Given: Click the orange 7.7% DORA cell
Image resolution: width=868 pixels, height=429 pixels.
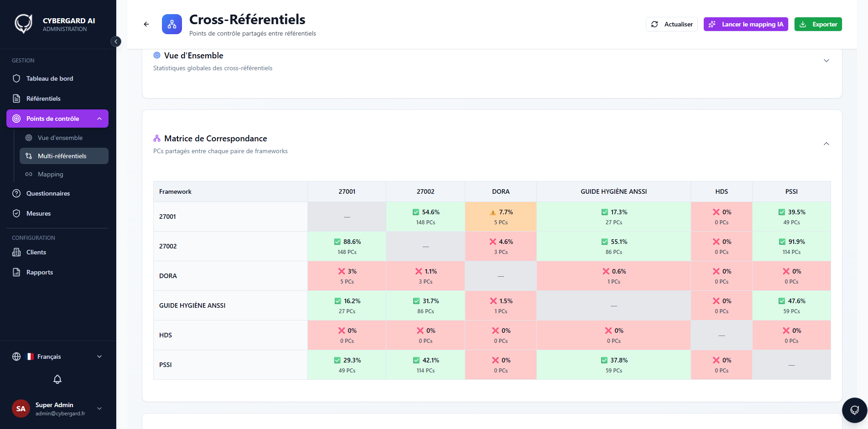Looking at the screenshot, I should click(x=501, y=217).
